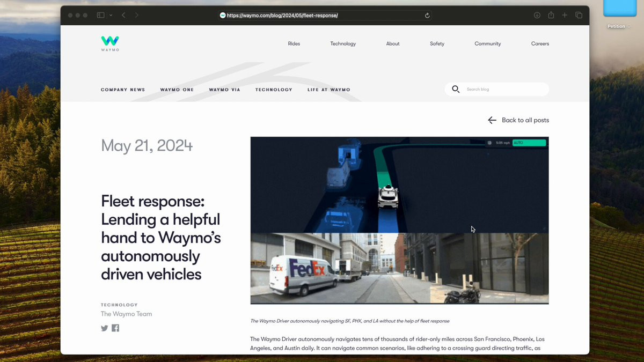Click The Waymo Team author text
The width and height of the screenshot is (644, 362).
126,314
